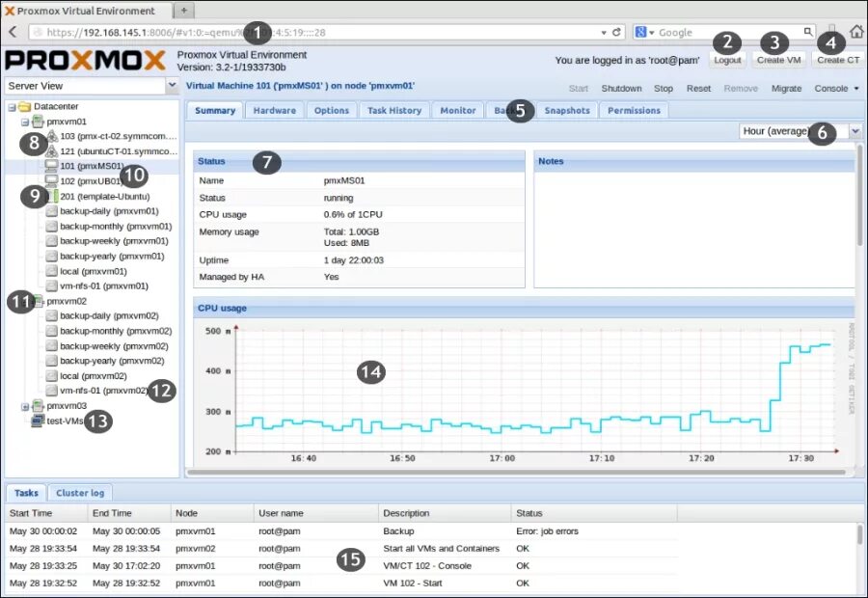Collapse the pmxvm01 tree node
Viewport: 868px width, 598px height.
coord(25,122)
